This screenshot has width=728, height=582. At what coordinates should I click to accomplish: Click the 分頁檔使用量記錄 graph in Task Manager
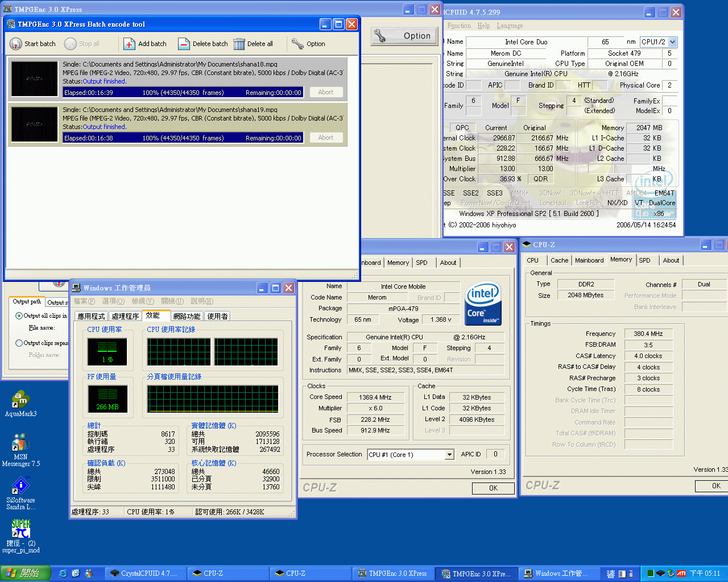(213, 399)
